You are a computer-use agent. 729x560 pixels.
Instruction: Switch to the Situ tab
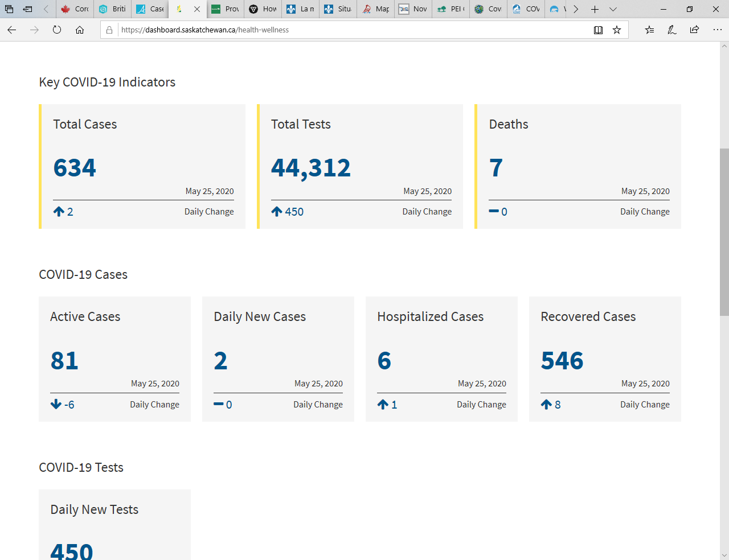(338, 9)
